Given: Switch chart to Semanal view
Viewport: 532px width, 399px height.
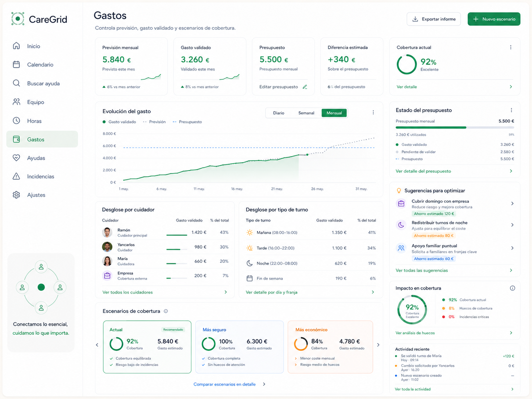Looking at the screenshot, I should (x=306, y=113).
